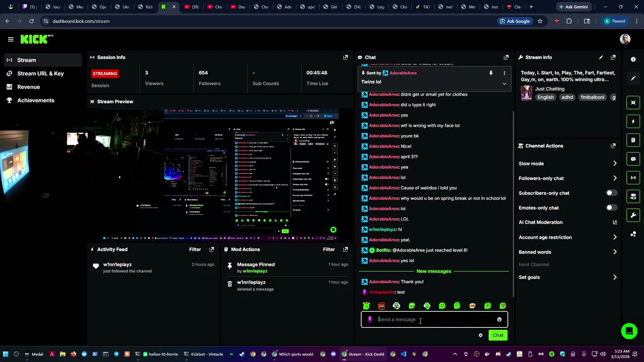Click the New messages indicator in chat

click(434, 271)
